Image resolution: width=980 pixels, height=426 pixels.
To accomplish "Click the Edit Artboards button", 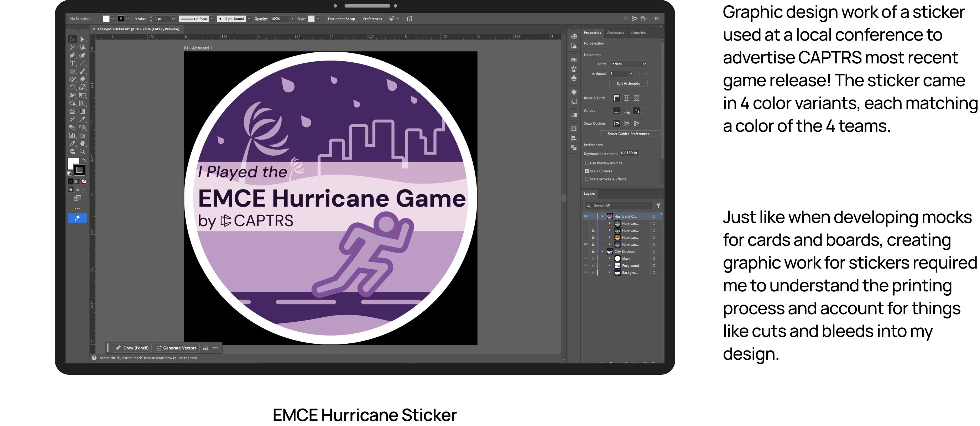I will pyautogui.click(x=628, y=83).
